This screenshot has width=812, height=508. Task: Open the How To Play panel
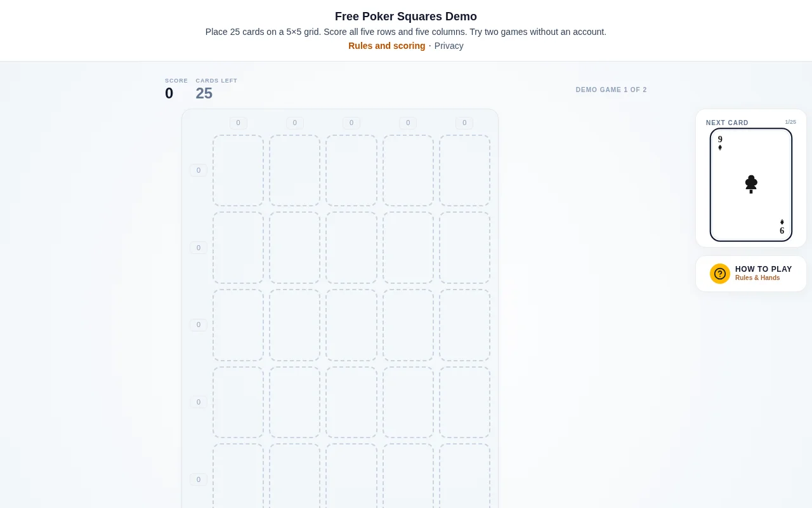pos(751,274)
